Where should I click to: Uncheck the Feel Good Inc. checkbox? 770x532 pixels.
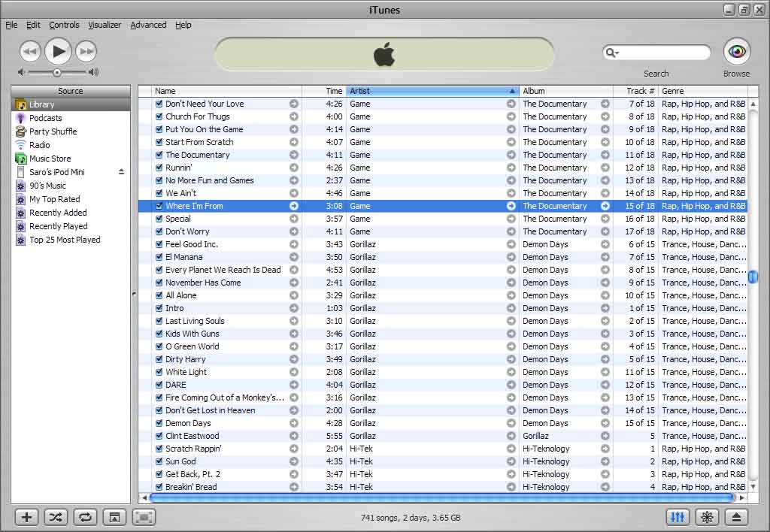point(159,244)
